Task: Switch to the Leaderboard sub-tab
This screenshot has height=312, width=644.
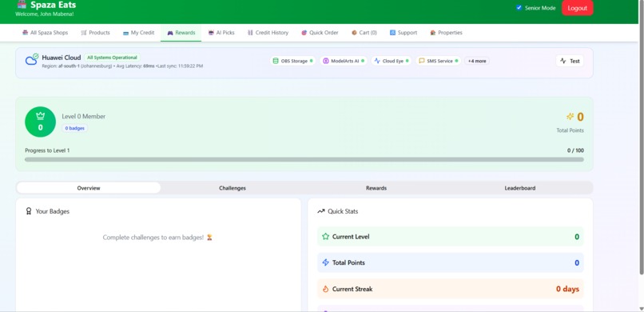Action: pyautogui.click(x=520, y=188)
